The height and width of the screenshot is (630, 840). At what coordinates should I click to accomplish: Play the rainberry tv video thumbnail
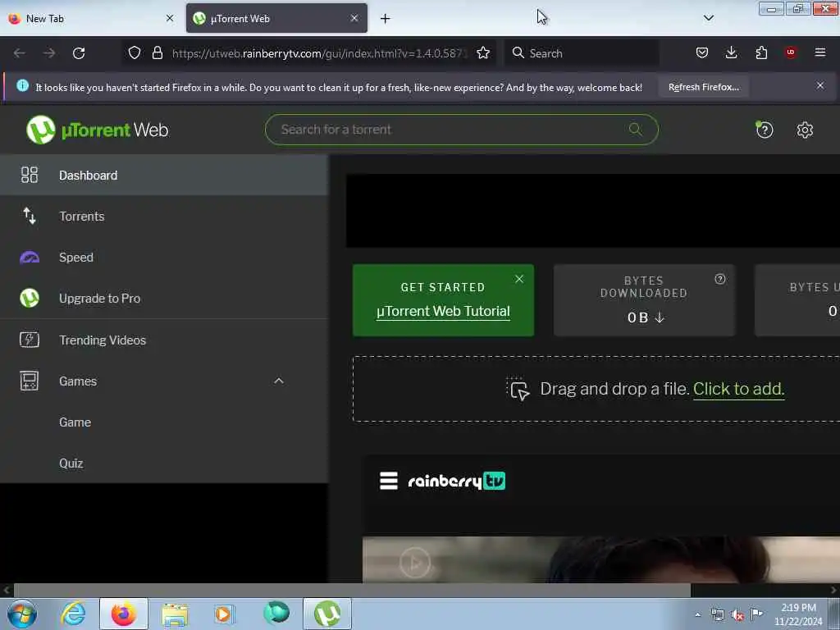tap(414, 563)
